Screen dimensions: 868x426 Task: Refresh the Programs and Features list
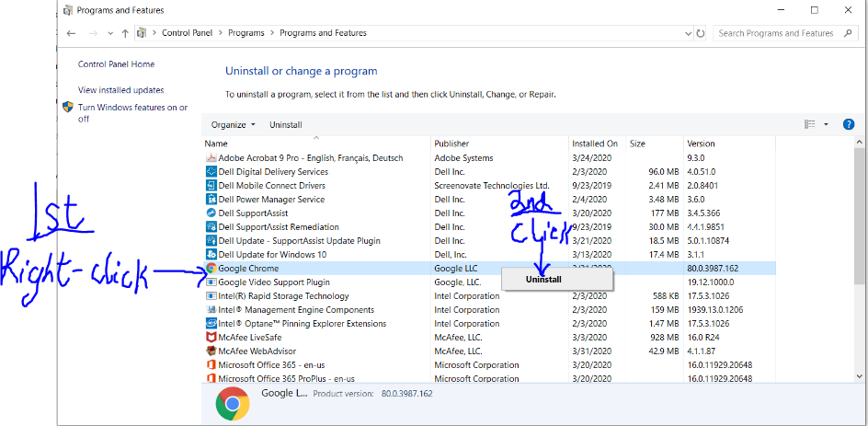[701, 33]
